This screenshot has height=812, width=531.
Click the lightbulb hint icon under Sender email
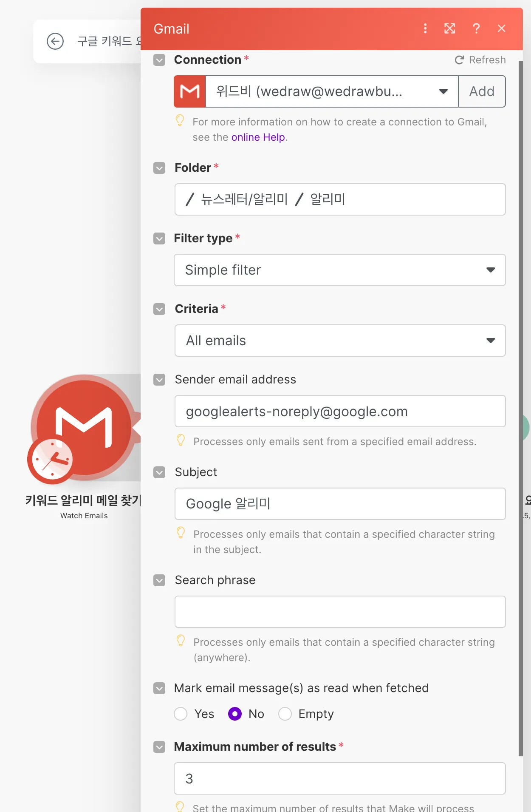click(x=181, y=440)
